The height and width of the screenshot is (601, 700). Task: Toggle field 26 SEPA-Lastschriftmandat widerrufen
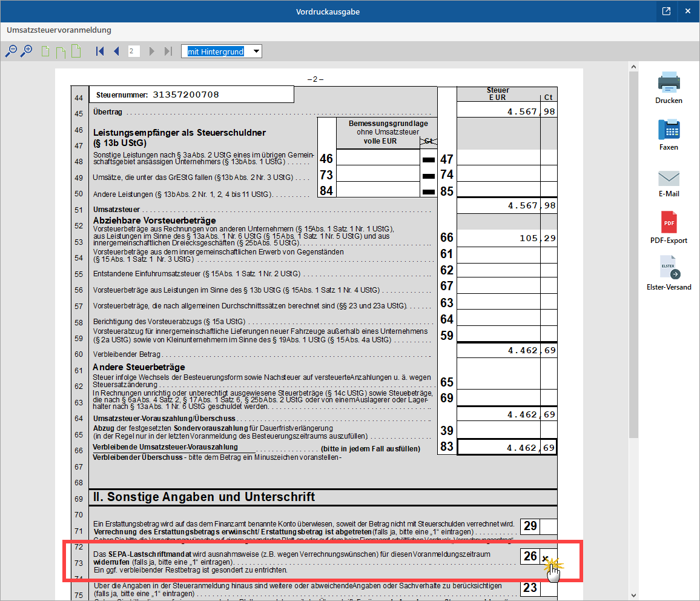click(x=548, y=556)
